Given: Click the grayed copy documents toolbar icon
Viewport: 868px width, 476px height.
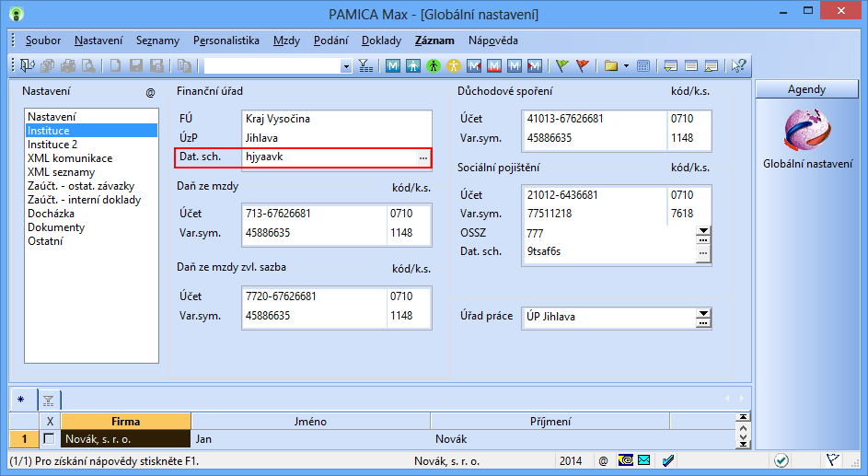Looking at the screenshot, I should tap(48, 66).
